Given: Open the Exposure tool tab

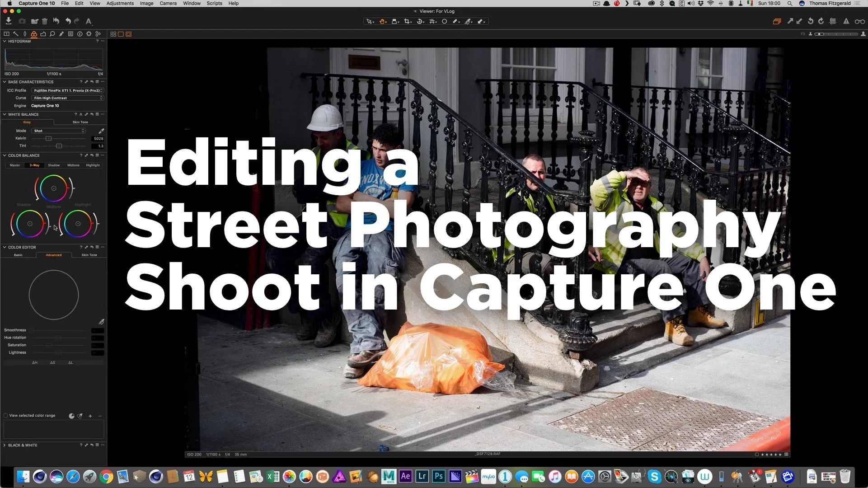Looking at the screenshot, I should 43,34.
